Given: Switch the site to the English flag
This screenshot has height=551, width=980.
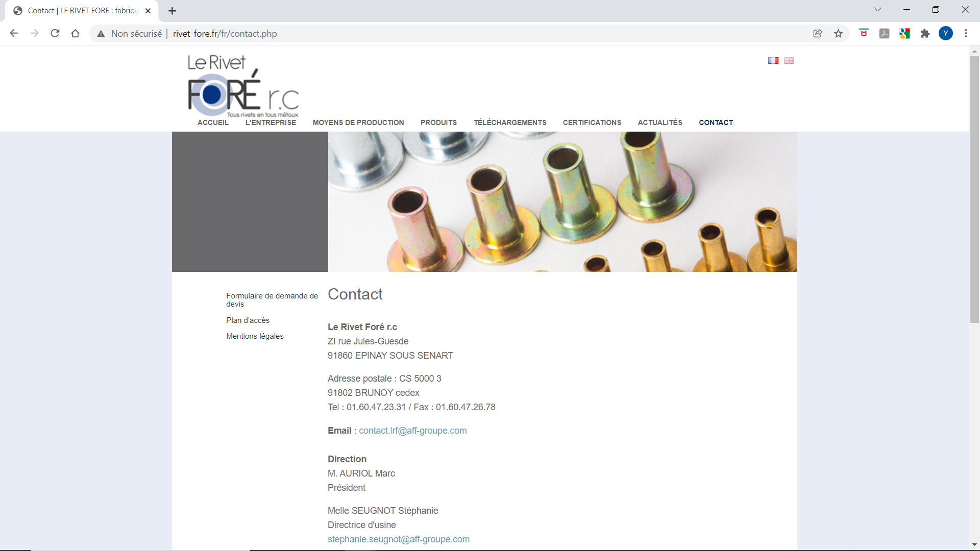Looking at the screenshot, I should [789, 61].
